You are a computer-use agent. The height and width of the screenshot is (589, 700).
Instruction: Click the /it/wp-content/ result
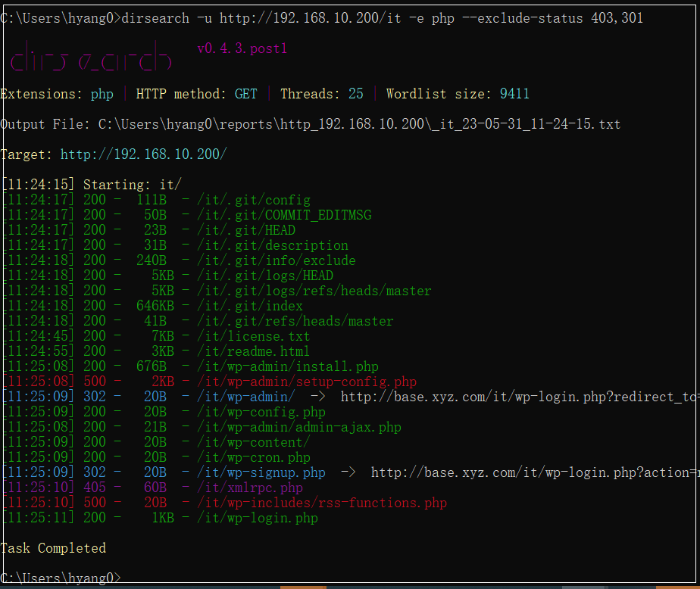[x=254, y=442]
